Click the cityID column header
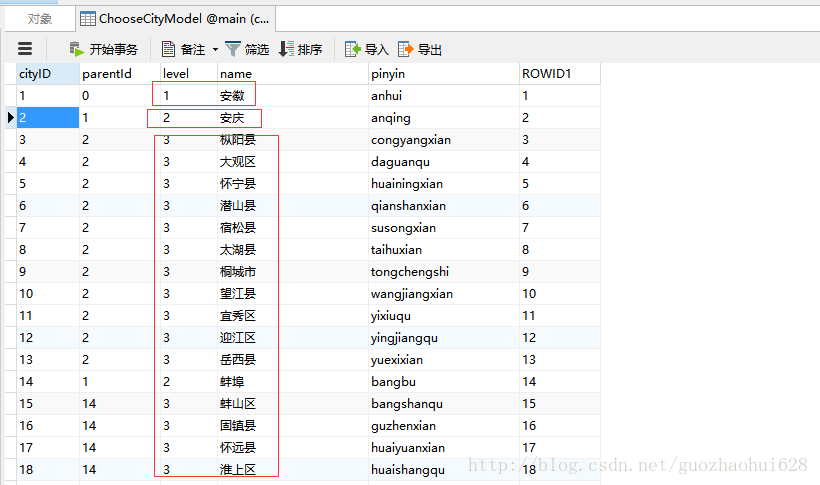820x485 pixels. tap(48, 74)
